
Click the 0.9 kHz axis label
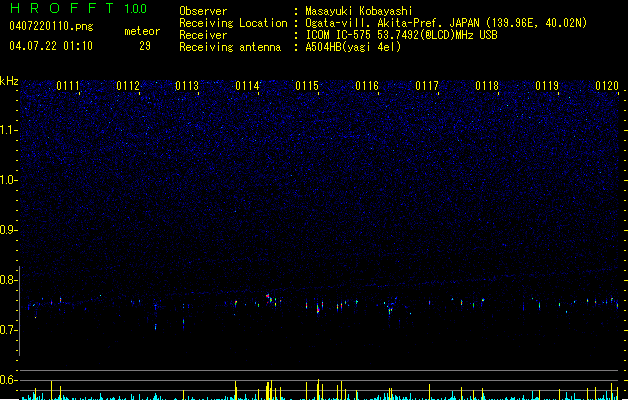tap(8, 230)
